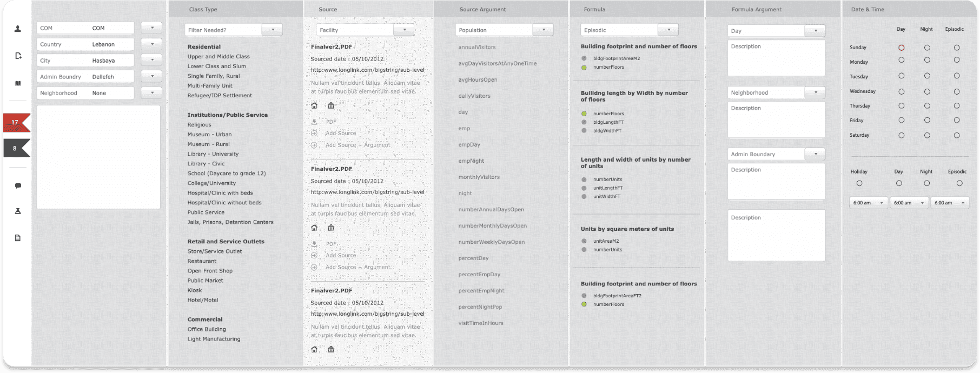Screen dimensions: 980x373
Task: Click the add-document icon in sidebar
Action: 18,56
